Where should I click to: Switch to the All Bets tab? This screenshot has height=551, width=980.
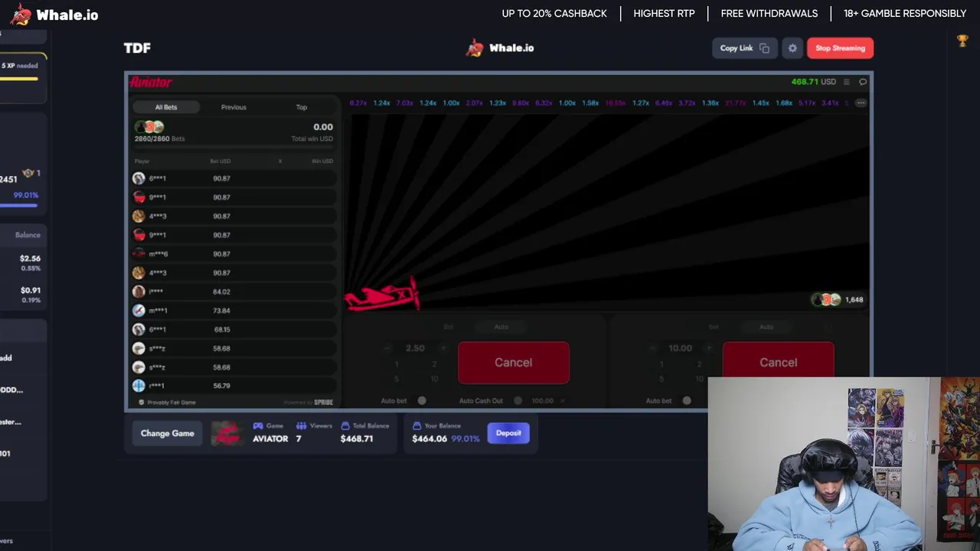[166, 107]
